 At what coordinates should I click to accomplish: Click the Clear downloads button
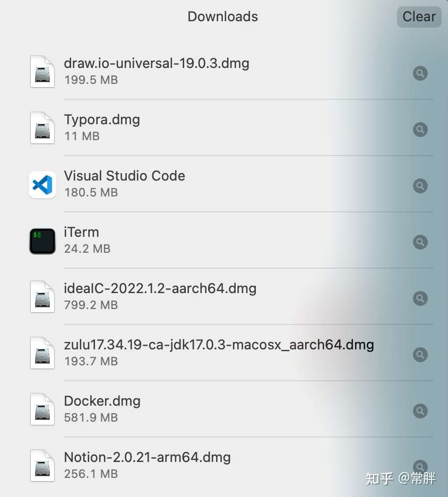pyautogui.click(x=419, y=17)
